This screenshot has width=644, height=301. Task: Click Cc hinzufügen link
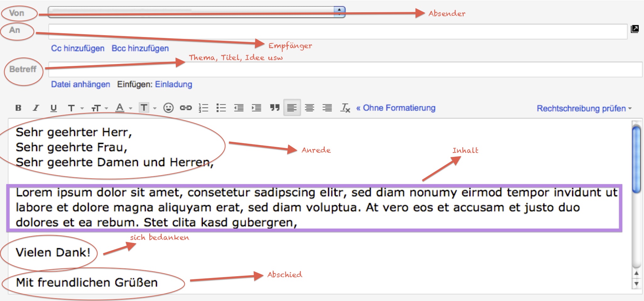(78, 48)
